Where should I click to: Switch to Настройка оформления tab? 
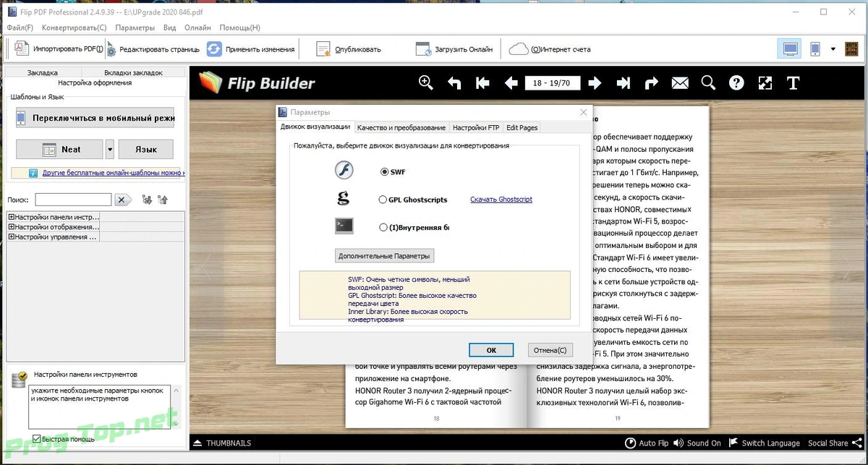[x=95, y=82]
